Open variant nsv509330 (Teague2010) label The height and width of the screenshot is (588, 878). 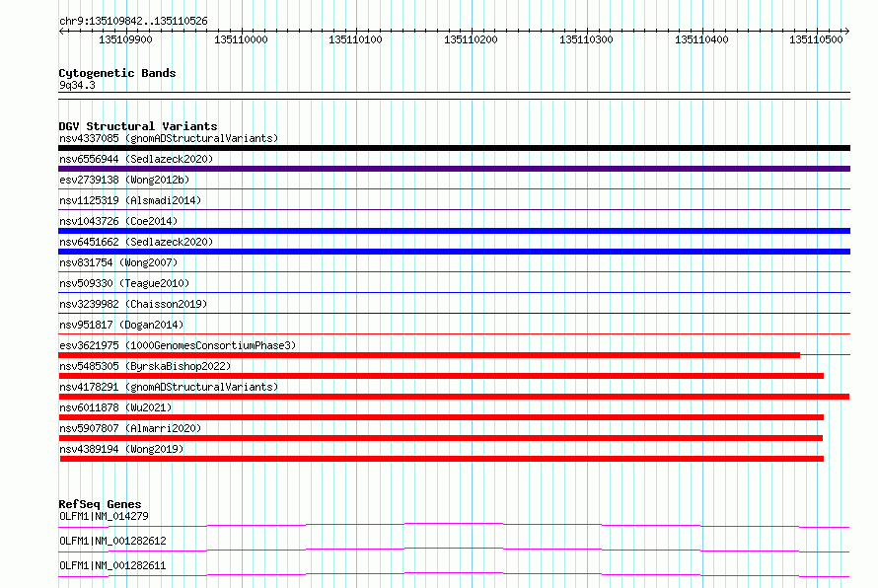click(124, 283)
